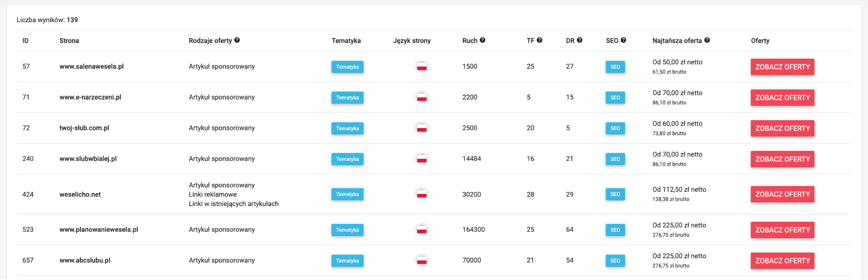Screen dimensions: 868x280
Task: Open Tematyka badge for www.salenawesela.pl
Action: (347, 67)
